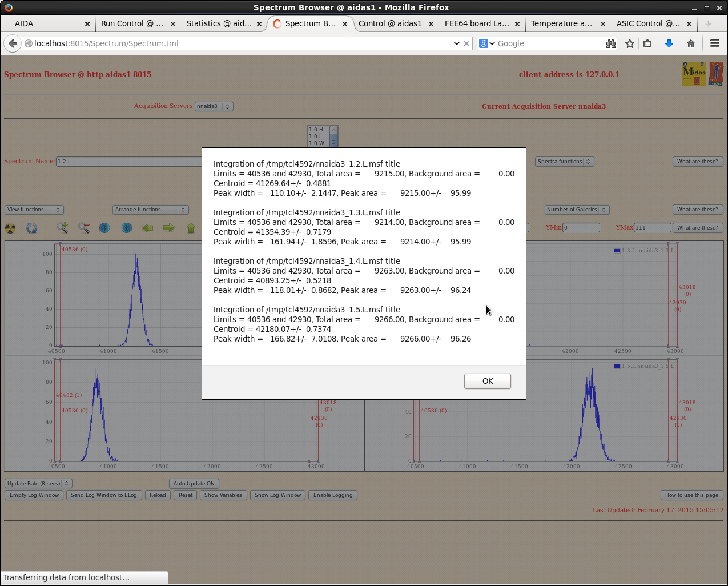Open the Update Rate (8 secs) dropdown
Screen dimensions: 728x586
pos(38,484)
